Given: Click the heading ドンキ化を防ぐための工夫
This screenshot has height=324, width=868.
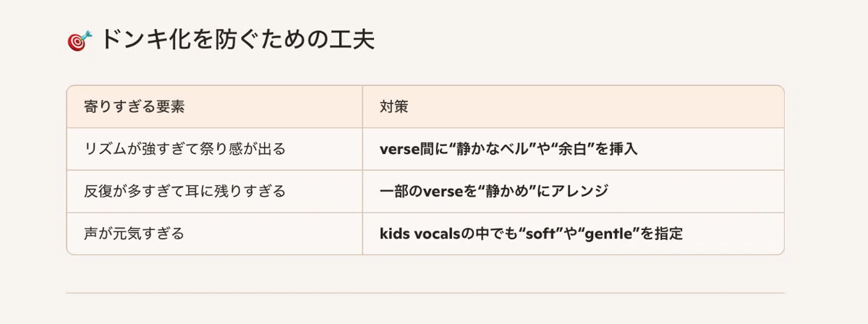Looking at the screenshot, I should pyautogui.click(x=236, y=40).
